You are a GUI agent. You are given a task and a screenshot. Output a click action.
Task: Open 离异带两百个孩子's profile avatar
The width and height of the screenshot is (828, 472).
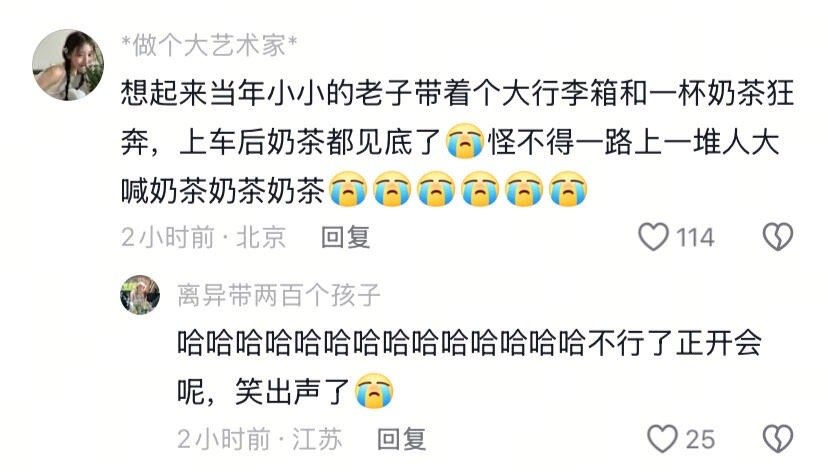[x=140, y=295]
